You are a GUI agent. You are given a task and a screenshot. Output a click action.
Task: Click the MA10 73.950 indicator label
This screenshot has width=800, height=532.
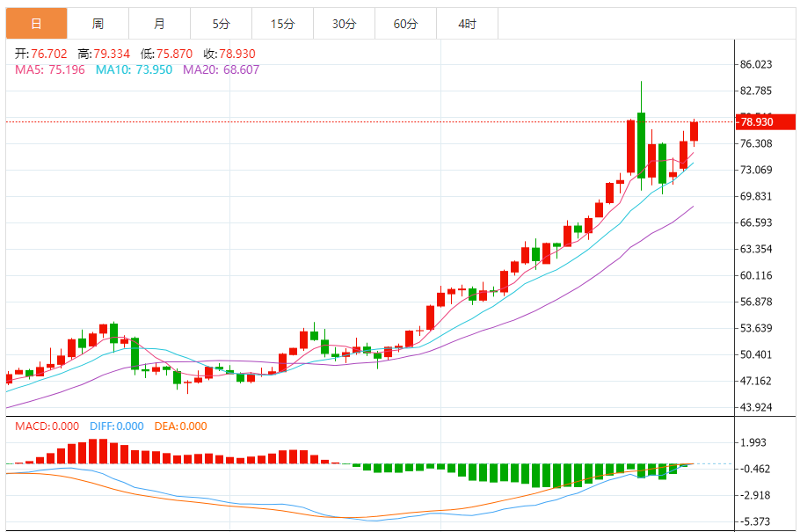(134, 69)
